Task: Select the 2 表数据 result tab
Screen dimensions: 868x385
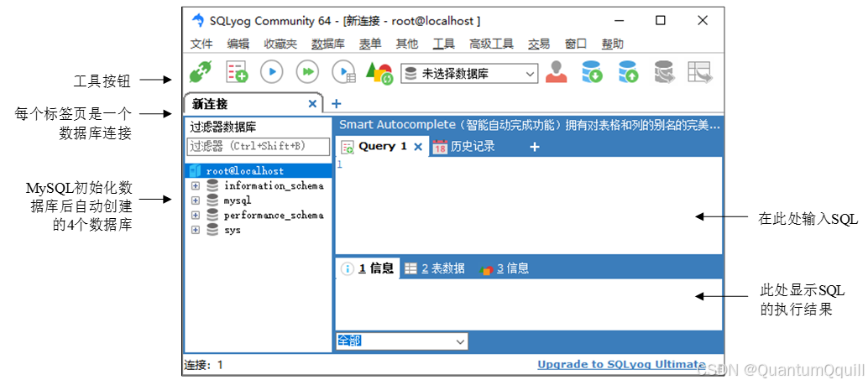Action: (x=435, y=269)
